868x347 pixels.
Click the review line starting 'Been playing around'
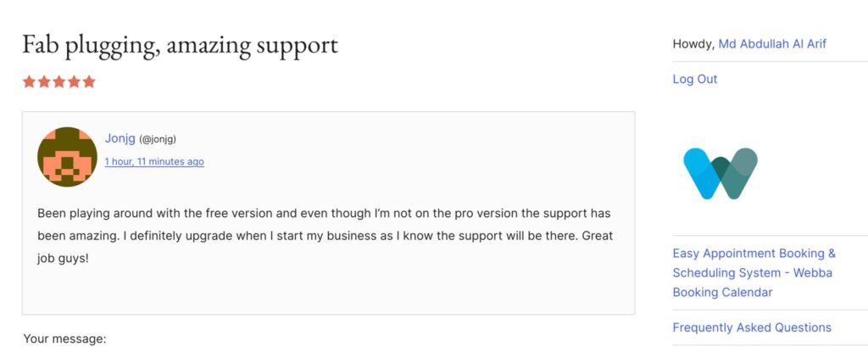(x=324, y=213)
